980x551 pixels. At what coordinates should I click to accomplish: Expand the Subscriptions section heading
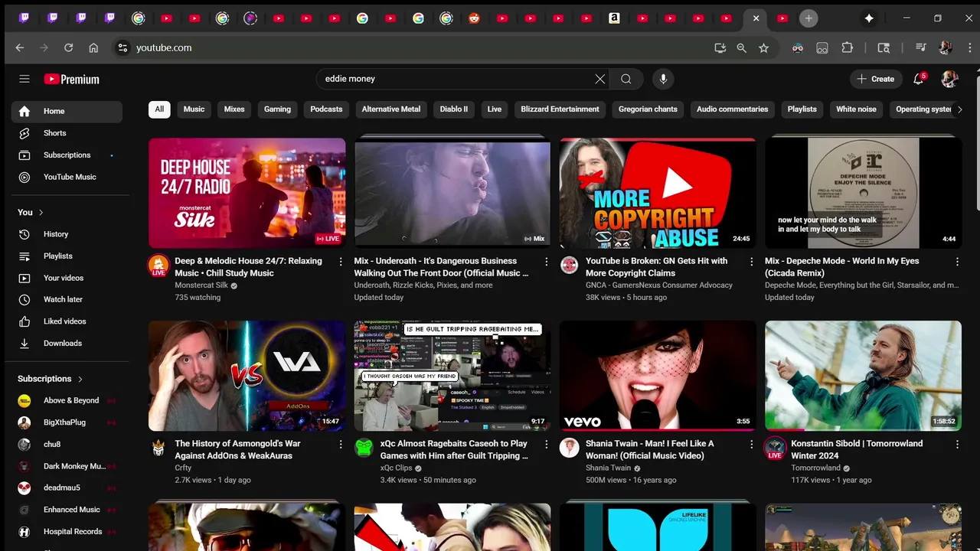[51, 379]
